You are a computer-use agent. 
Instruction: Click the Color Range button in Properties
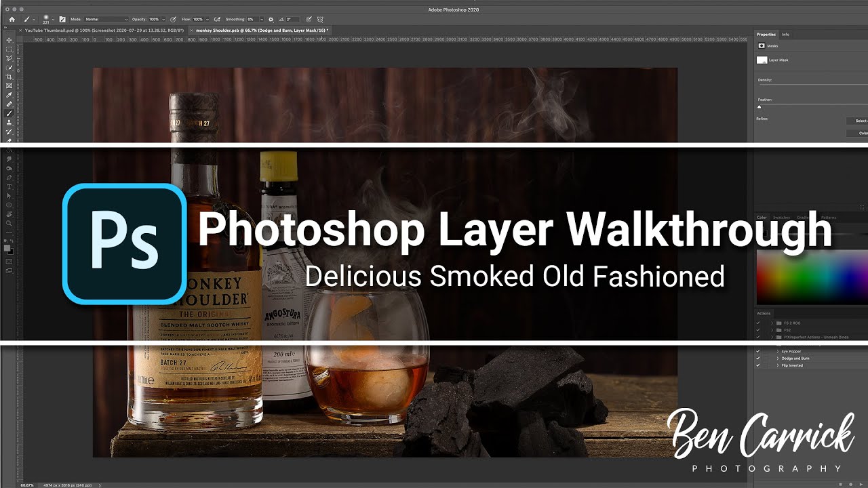[x=857, y=133]
